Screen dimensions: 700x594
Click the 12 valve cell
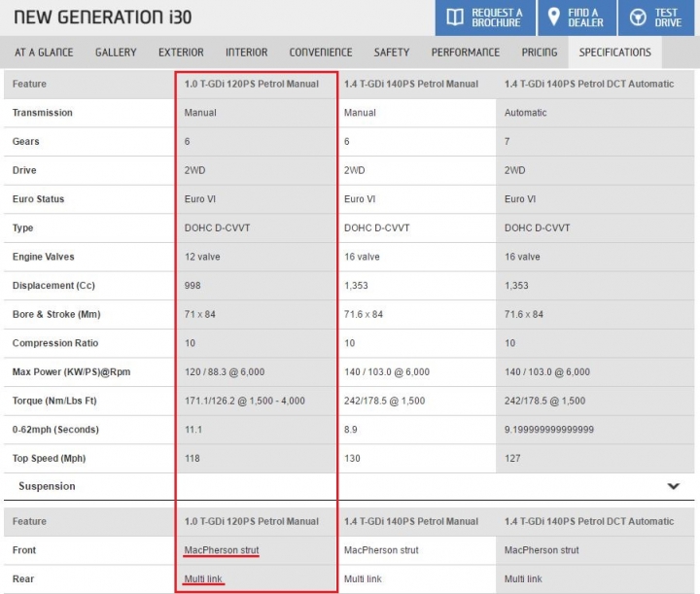tap(202, 257)
